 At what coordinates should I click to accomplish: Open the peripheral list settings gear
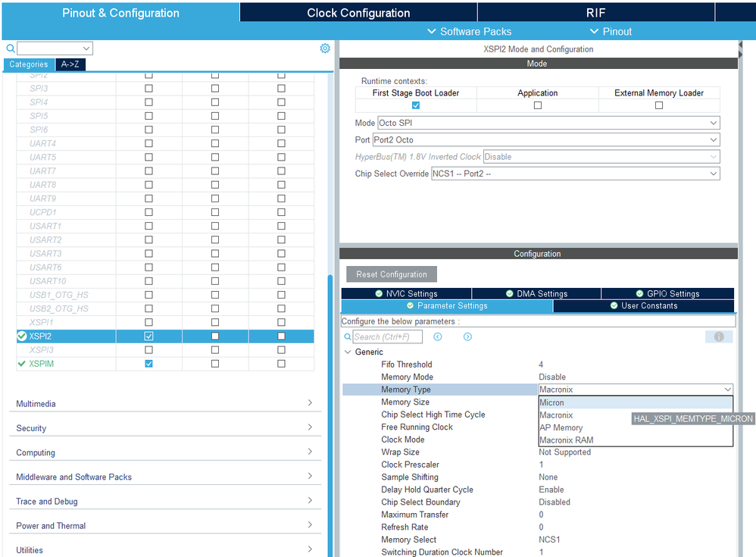tap(325, 49)
